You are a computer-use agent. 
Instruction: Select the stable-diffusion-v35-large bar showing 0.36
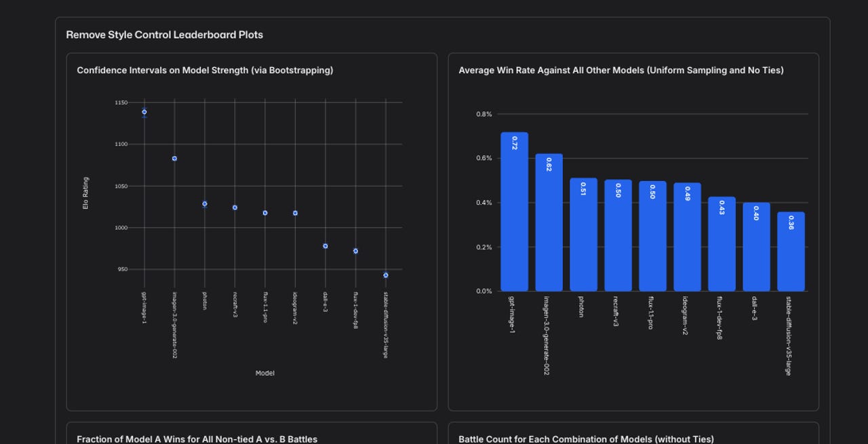791,251
